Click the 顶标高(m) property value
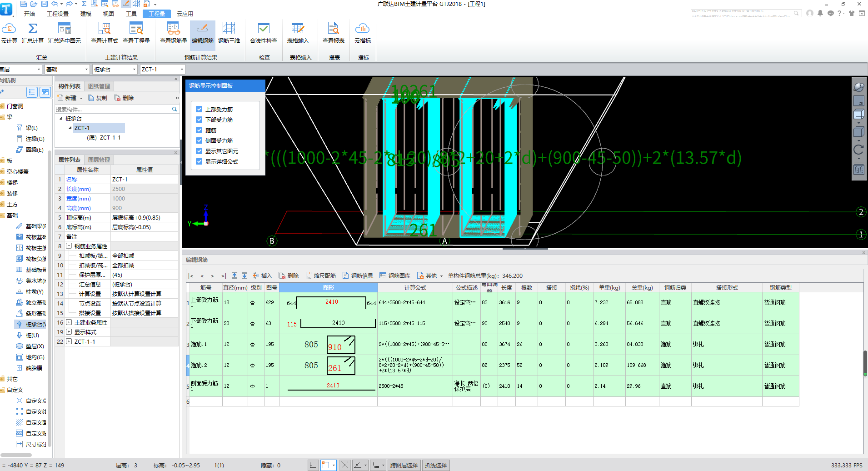 point(145,217)
